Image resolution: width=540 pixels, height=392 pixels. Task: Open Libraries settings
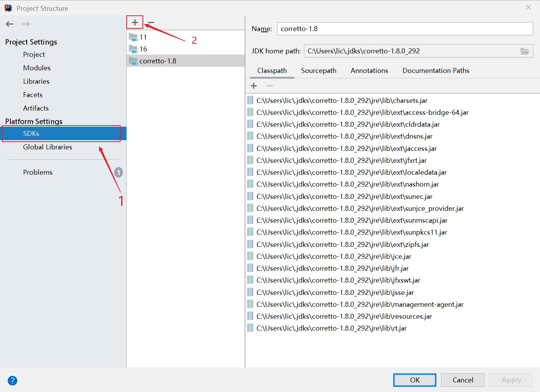[x=36, y=81]
